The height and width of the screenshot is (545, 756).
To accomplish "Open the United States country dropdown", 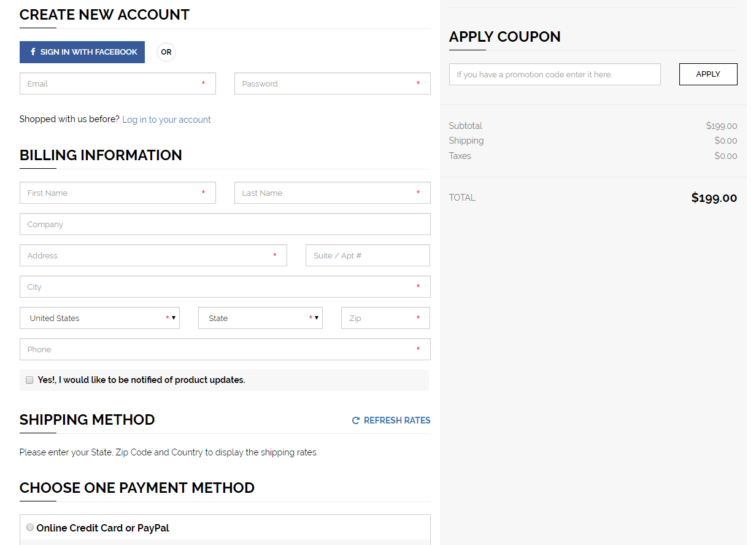I will click(x=99, y=318).
